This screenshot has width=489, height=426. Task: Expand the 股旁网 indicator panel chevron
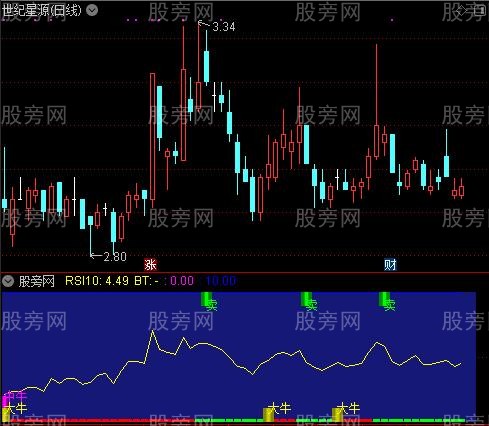(x=8, y=281)
